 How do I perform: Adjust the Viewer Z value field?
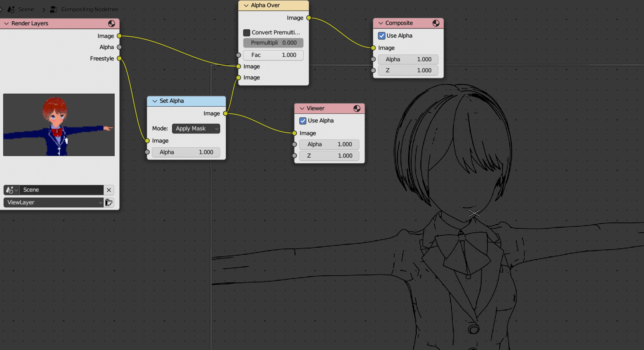[x=329, y=156]
